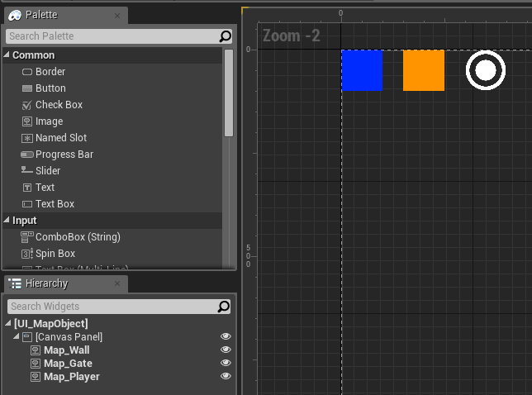Click the Hierarchy tab list icon
Screen dimensions: 532x395
(x=15, y=283)
